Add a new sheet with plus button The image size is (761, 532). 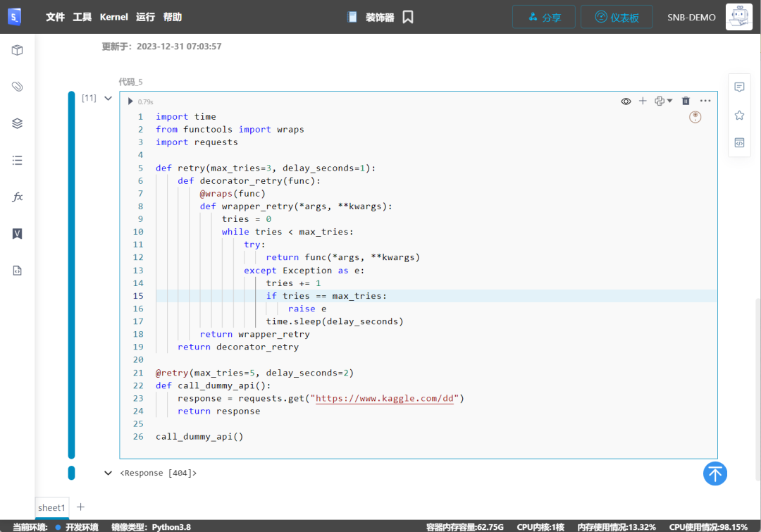(80, 507)
